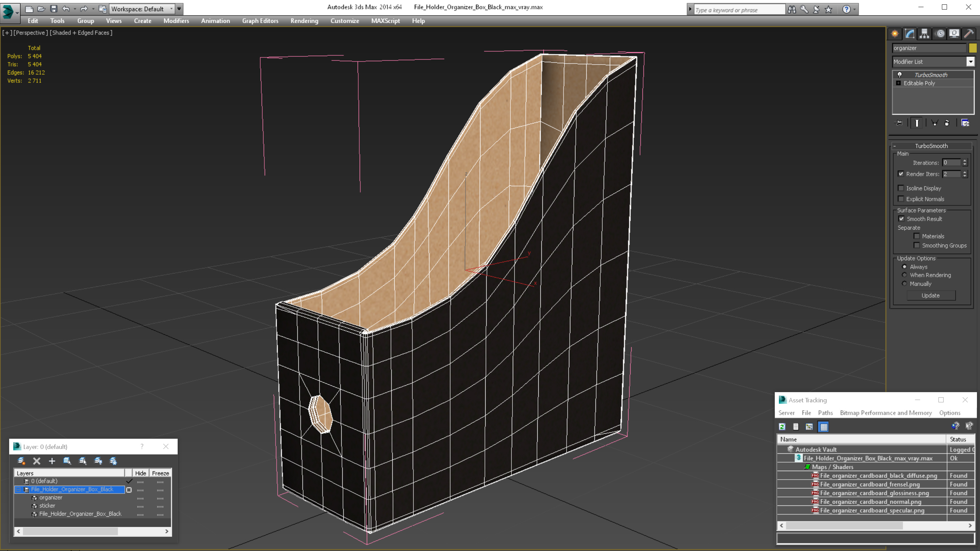Click Perspective viewport label

point(30,33)
